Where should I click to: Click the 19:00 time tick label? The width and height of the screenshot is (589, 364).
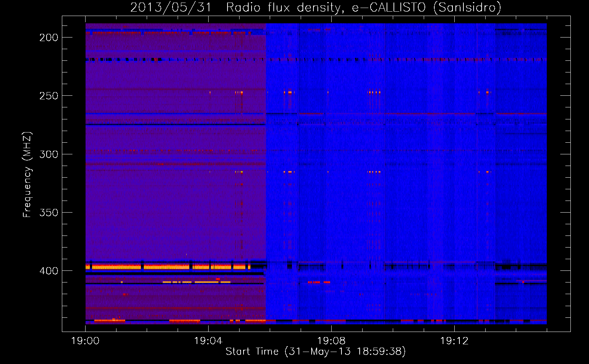pyautogui.click(x=85, y=341)
